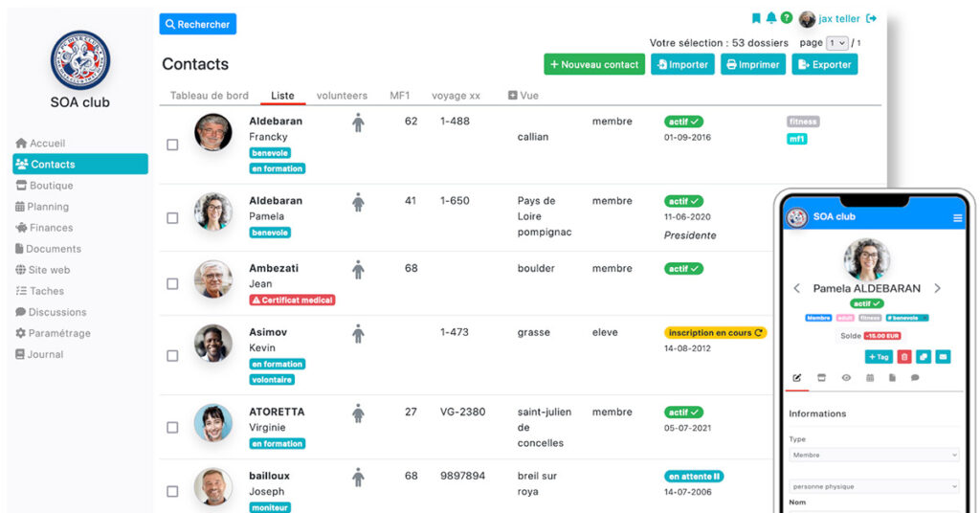Screen dimensions: 980x513
Task: Click the bookmark icon in top bar
Action: click(756, 18)
